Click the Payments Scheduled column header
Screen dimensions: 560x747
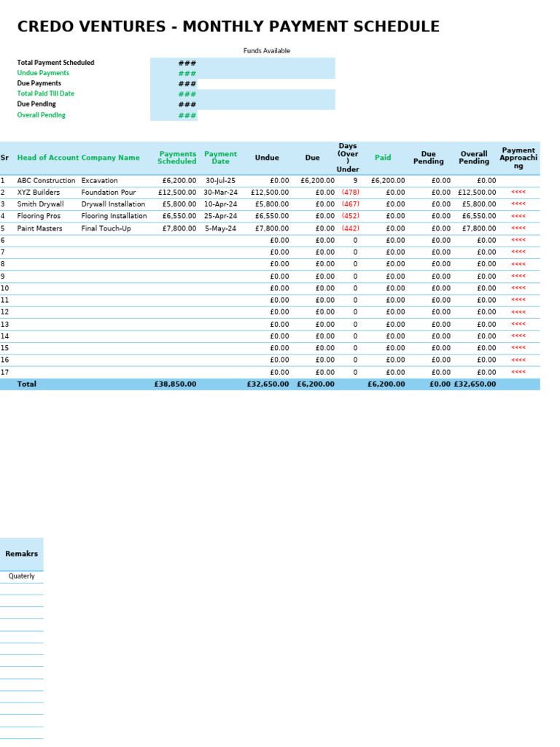coord(177,158)
